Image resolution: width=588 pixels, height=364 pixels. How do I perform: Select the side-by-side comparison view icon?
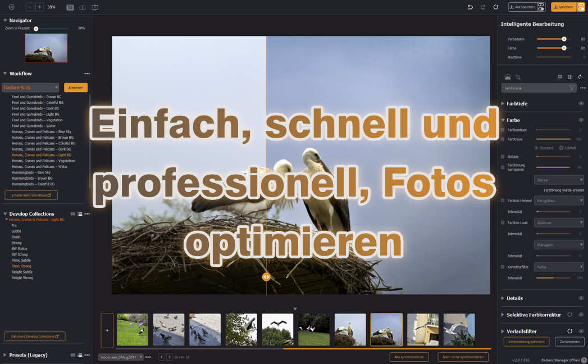tap(81, 7)
